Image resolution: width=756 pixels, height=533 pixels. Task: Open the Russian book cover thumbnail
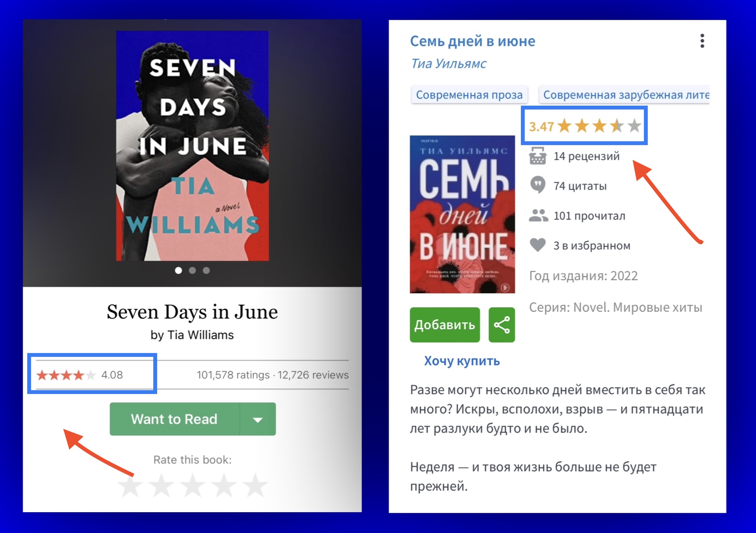[462, 214]
